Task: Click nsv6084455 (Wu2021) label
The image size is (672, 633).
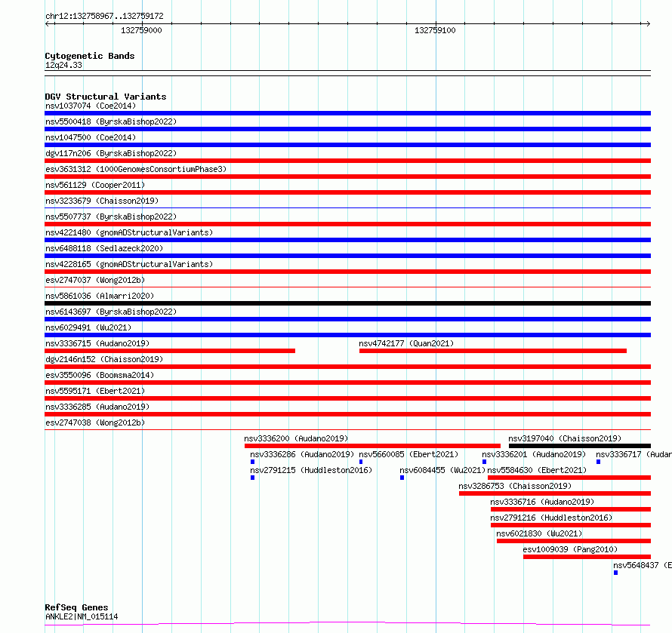Action: [x=442, y=470]
